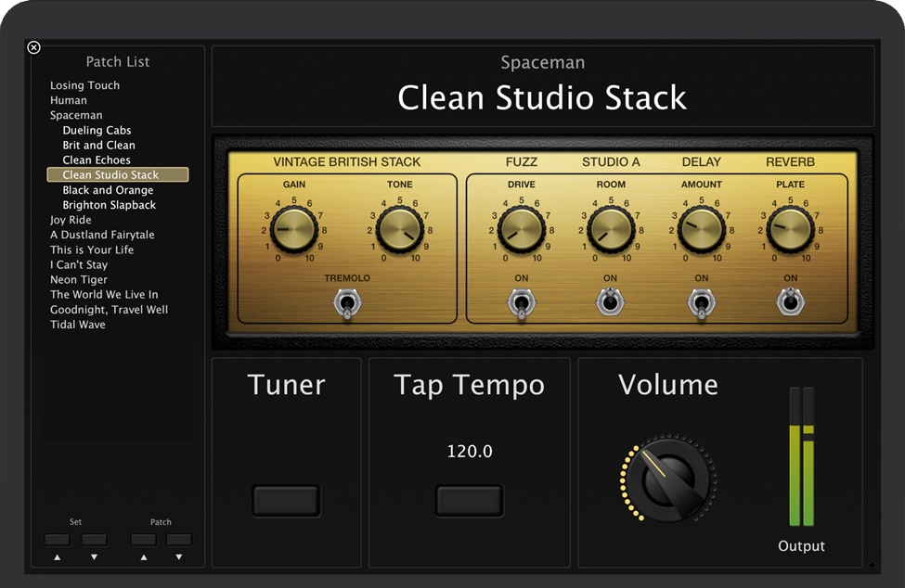Toggle the Tremolo switch
This screenshot has height=588, width=905.
click(x=347, y=302)
